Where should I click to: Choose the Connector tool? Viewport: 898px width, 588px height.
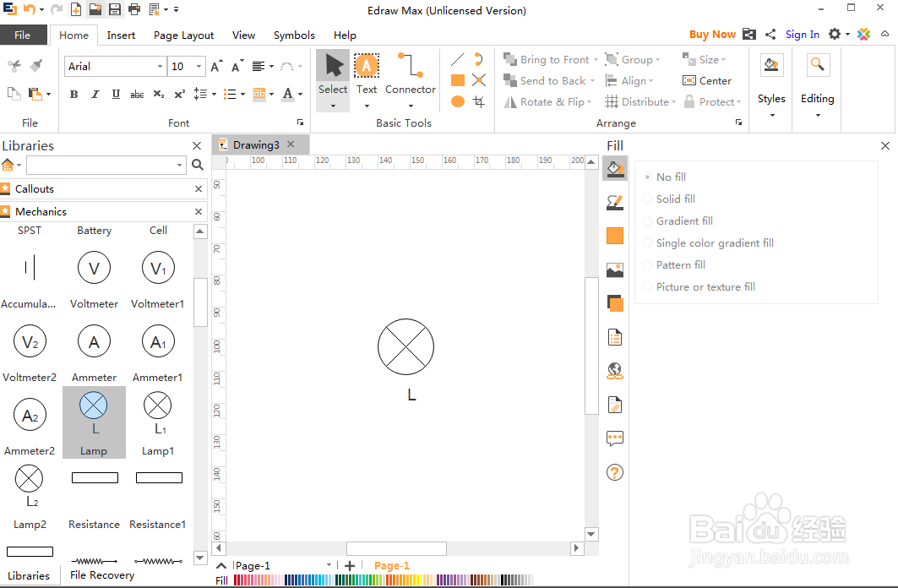click(410, 73)
